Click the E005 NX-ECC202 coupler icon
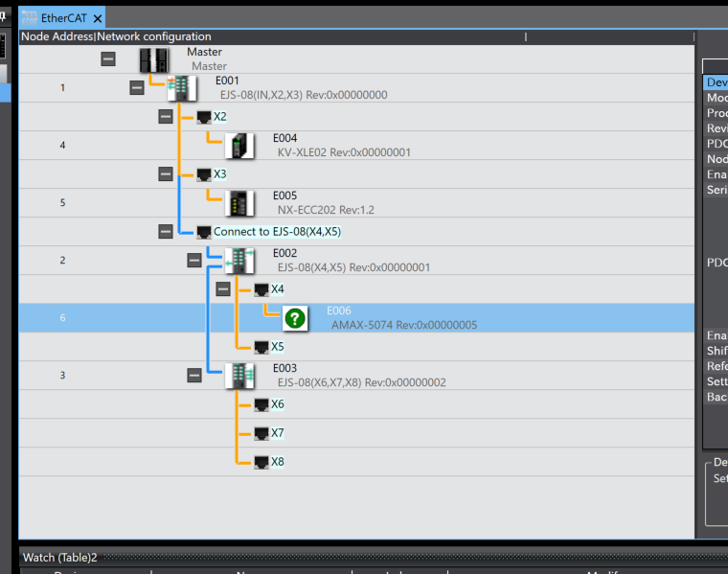728x574 pixels. point(239,203)
